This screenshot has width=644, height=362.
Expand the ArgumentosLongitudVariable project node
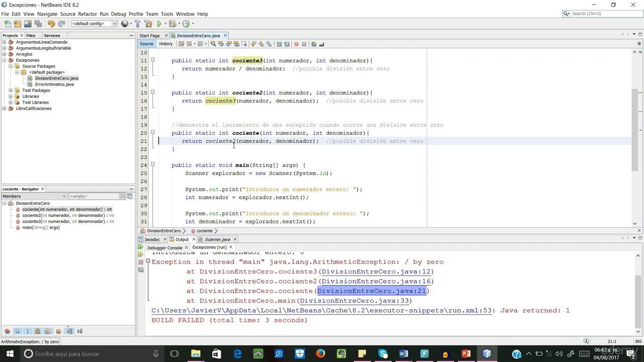[x=4, y=48]
